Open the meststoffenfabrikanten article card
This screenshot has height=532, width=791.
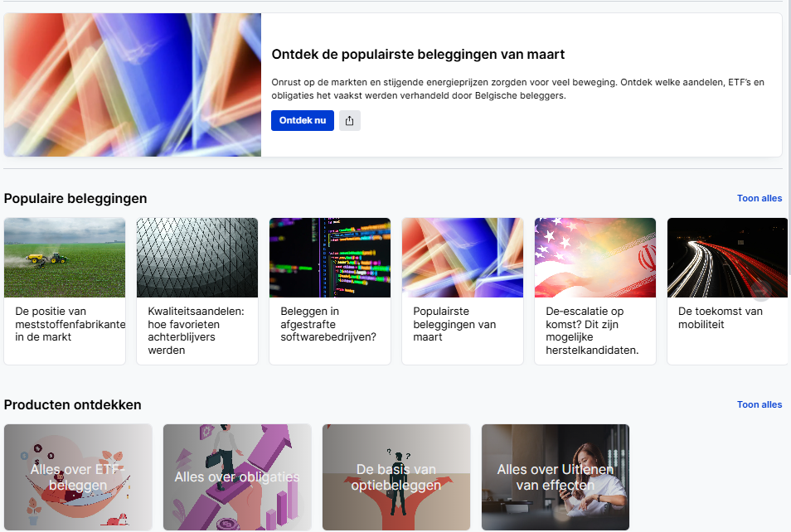coord(65,291)
